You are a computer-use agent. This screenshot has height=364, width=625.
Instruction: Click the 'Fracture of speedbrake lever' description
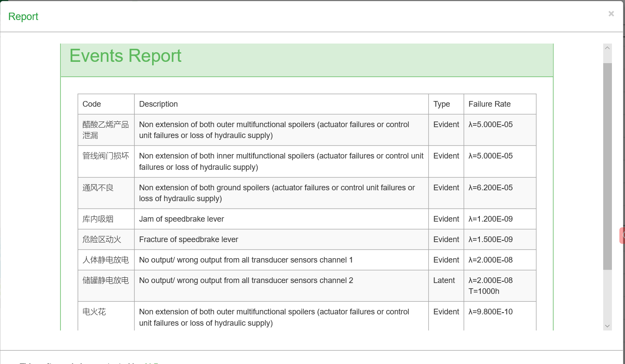pyautogui.click(x=189, y=239)
